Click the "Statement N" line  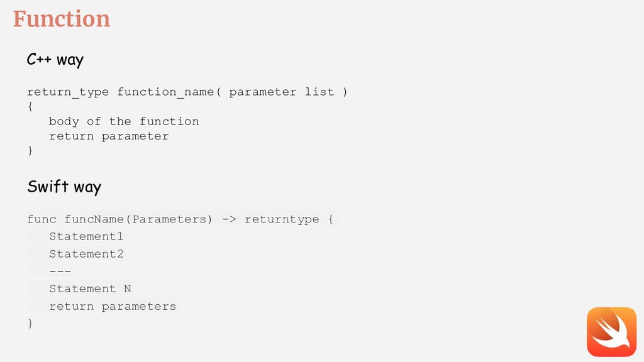click(91, 289)
